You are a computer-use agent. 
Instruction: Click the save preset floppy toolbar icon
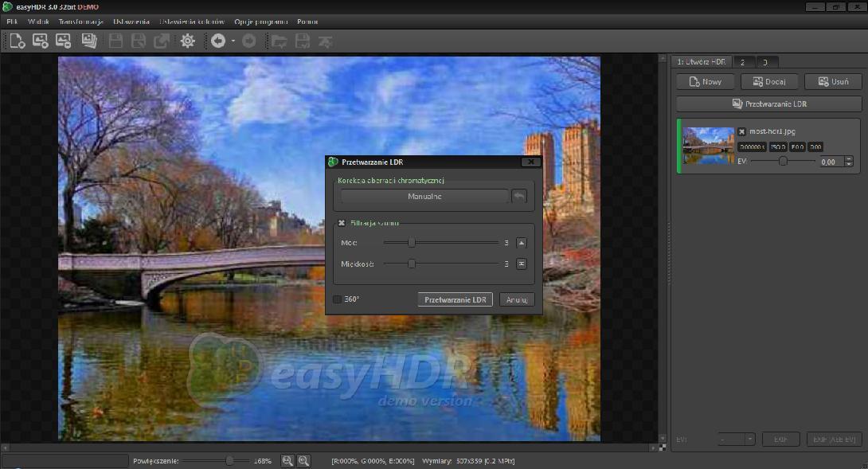click(303, 41)
